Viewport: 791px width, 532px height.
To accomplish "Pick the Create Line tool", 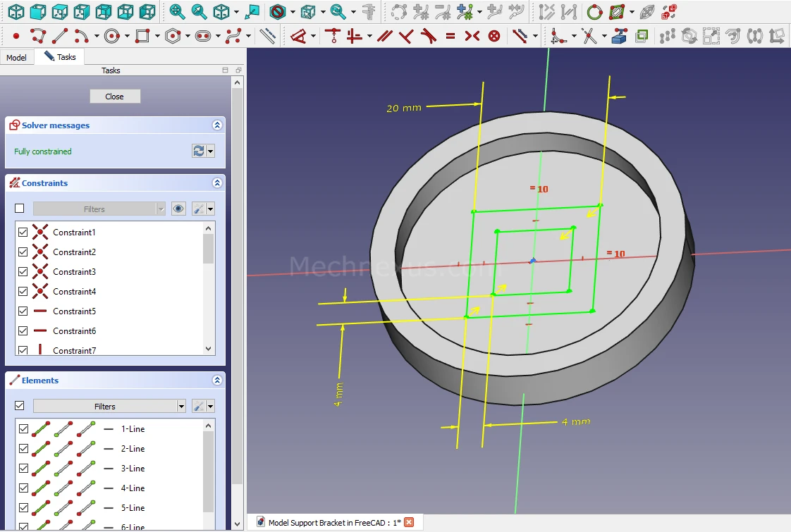I will pyautogui.click(x=60, y=36).
